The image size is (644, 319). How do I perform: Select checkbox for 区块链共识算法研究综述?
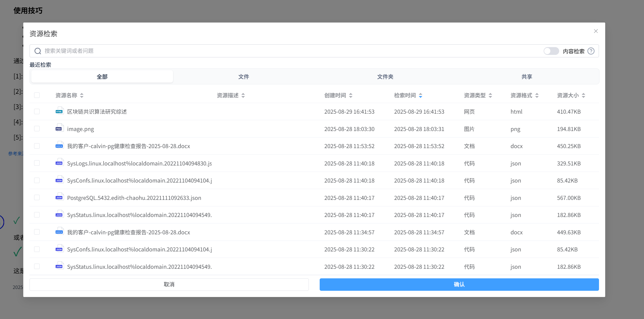37,111
